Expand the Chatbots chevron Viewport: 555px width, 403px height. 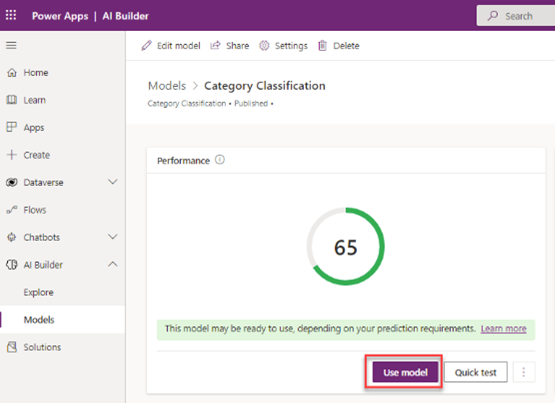(113, 237)
